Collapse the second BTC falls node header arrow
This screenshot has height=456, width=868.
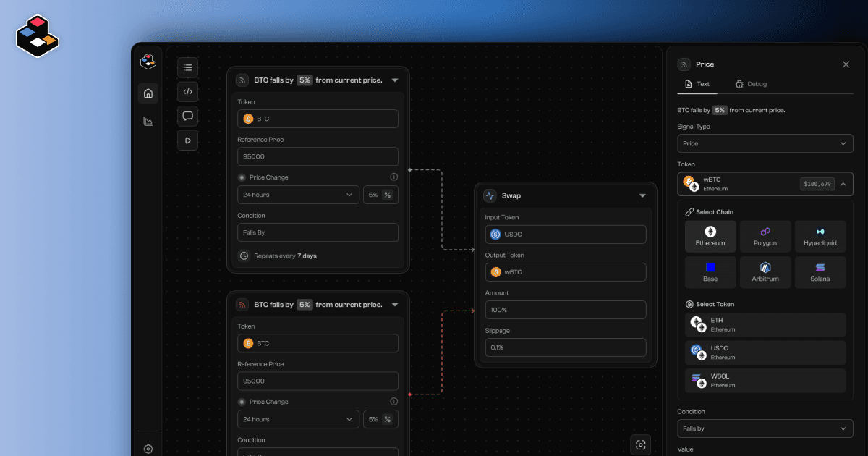point(395,305)
